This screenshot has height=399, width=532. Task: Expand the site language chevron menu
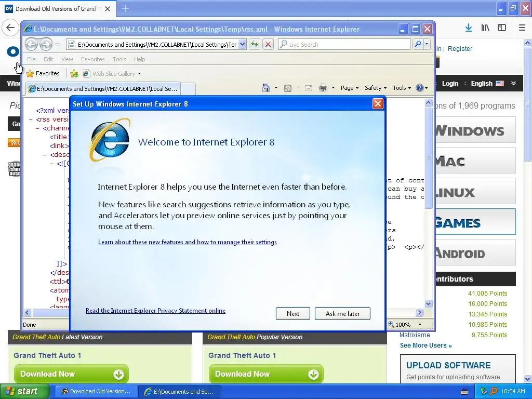point(514,83)
